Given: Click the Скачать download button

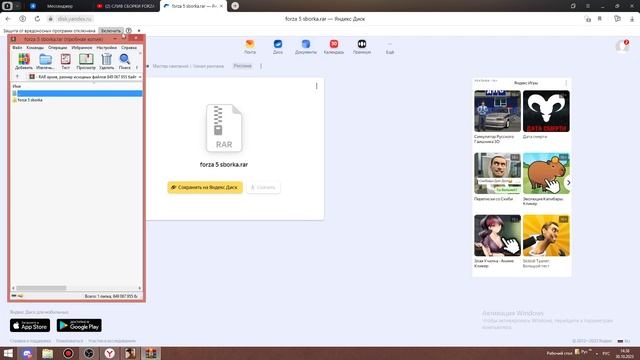Looking at the screenshot, I should tap(263, 187).
